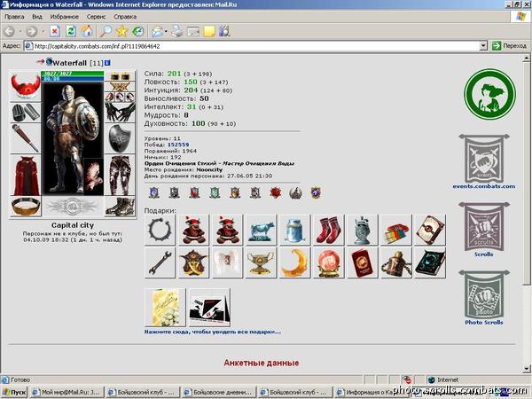Viewport: 532px width, 399px height.
Task: Click the crescent moon gift
Action: 295,262
